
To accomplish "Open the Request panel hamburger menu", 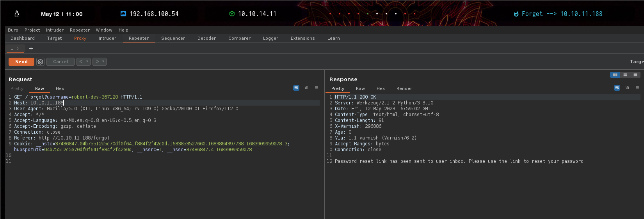I will coord(317,88).
